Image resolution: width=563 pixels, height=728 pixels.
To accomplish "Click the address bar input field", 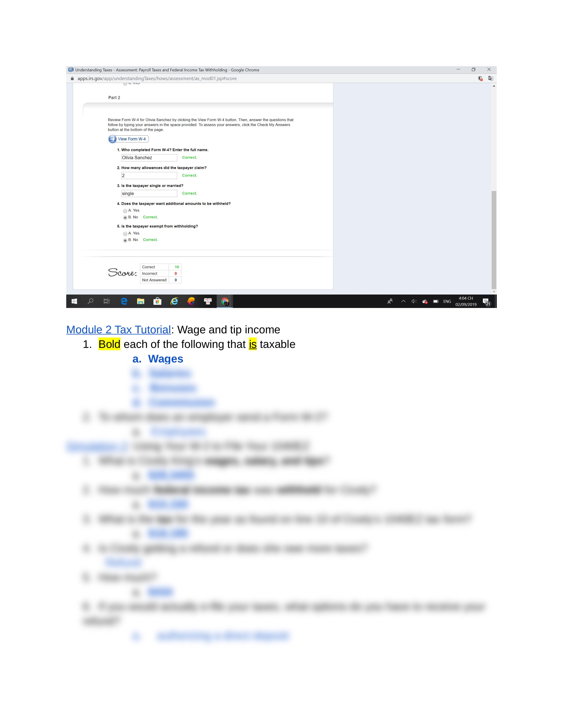I will click(x=281, y=79).
